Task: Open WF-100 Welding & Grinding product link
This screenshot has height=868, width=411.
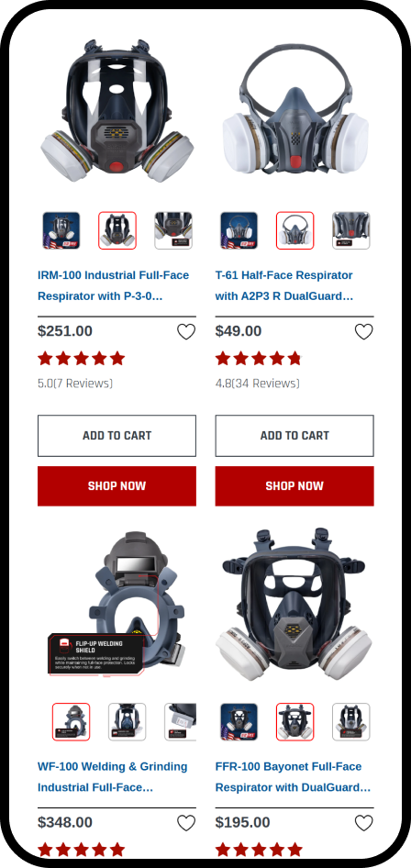Action: (113, 776)
